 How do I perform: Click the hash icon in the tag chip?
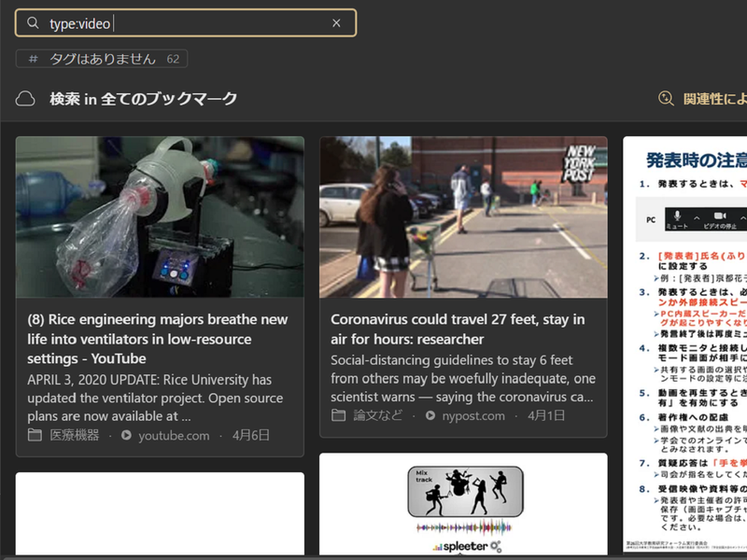(34, 59)
